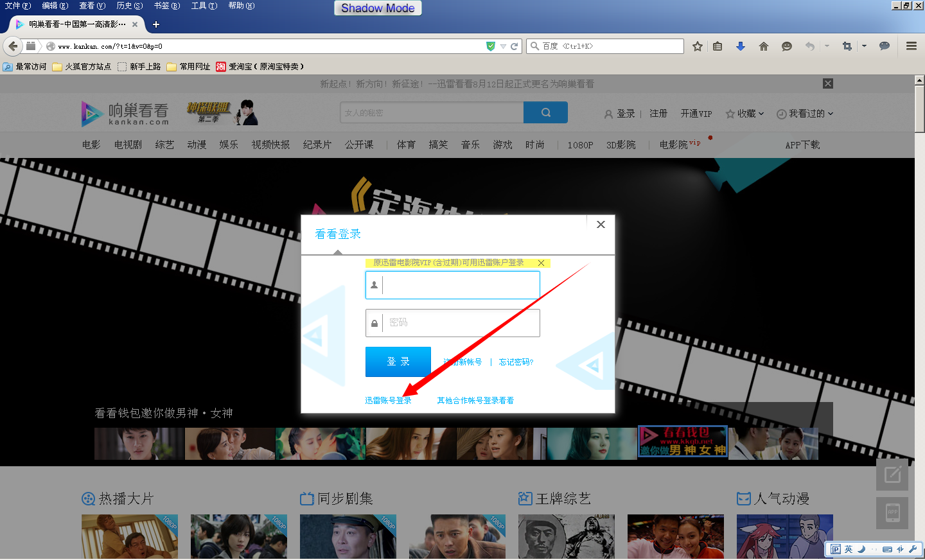Open the 注册 link in header

click(x=658, y=114)
